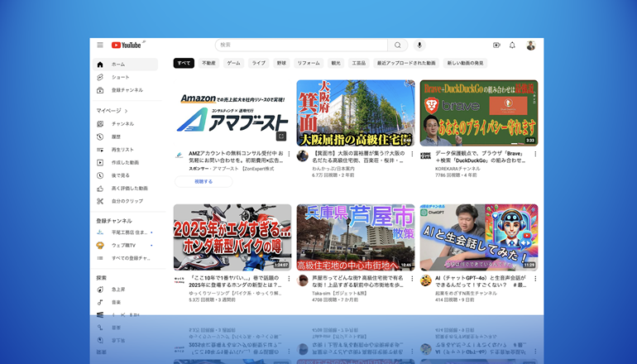The height and width of the screenshot is (364, 637).
Task: Select 観光 filter chip
Action: (x=336, y=63)
